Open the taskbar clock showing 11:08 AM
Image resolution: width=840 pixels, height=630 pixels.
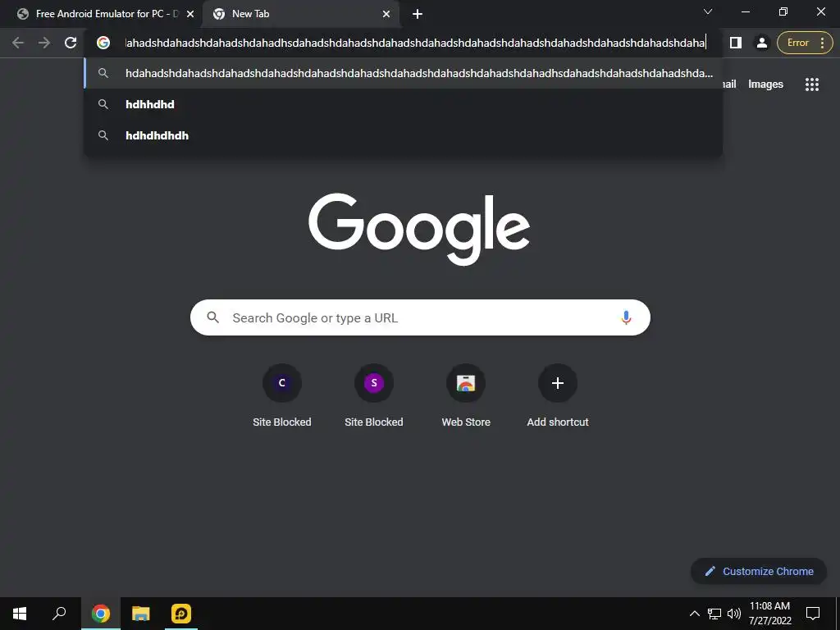click(x=769, y=614)
